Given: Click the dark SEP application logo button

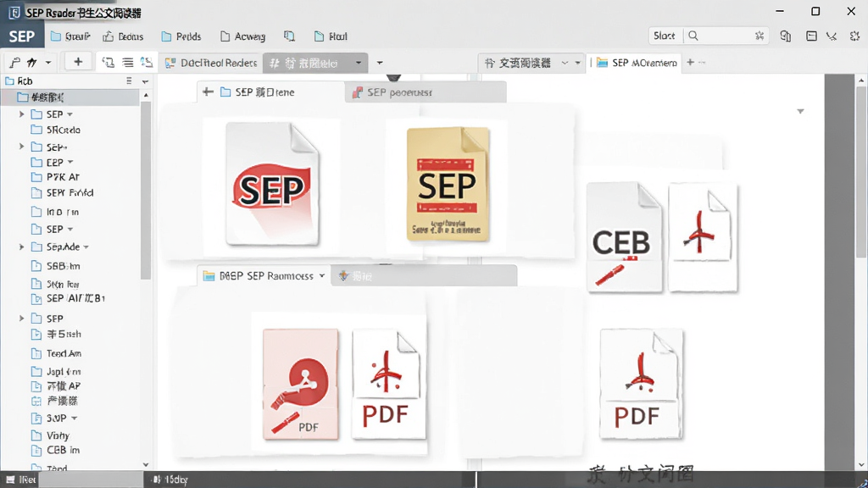Looking at the screenshot, I should pos(21,36).
